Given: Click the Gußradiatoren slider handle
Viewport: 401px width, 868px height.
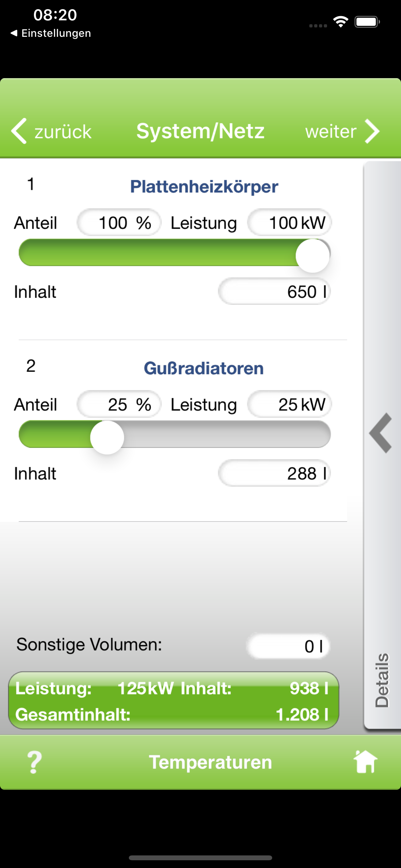Looking at the screenshot, I should coord(107,437).
